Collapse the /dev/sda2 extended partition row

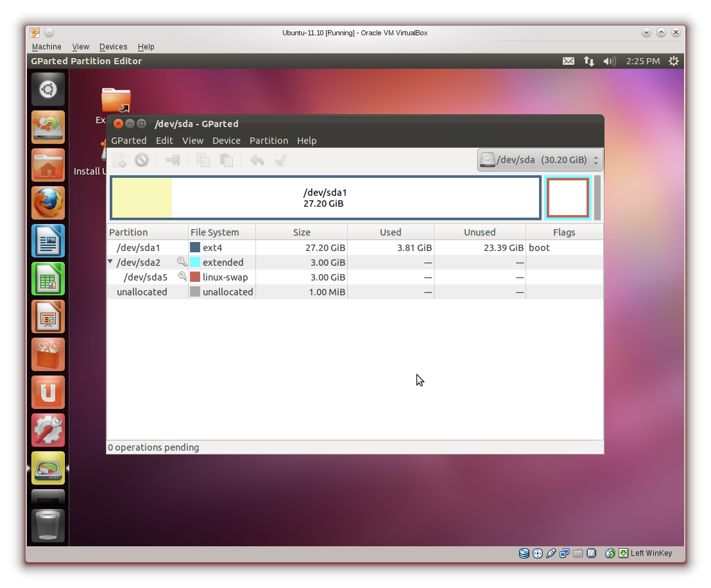click(x=110, y=262)
